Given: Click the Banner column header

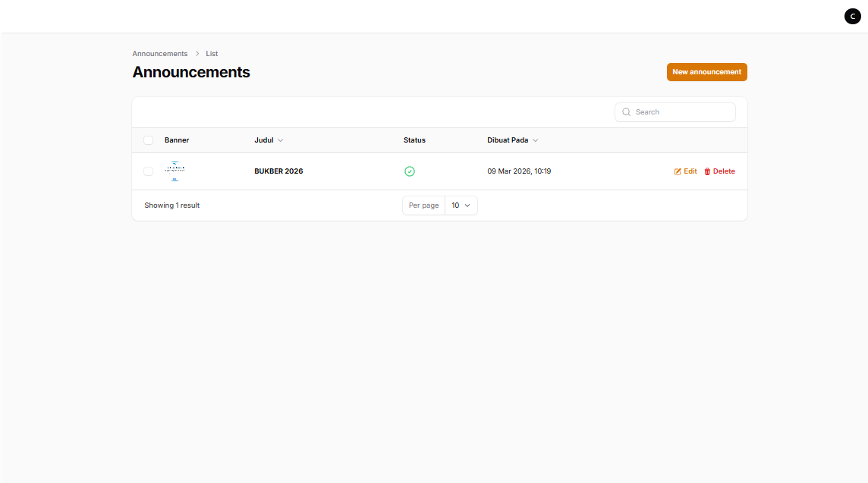Looking at the screenshot, I should coord(177,140).
